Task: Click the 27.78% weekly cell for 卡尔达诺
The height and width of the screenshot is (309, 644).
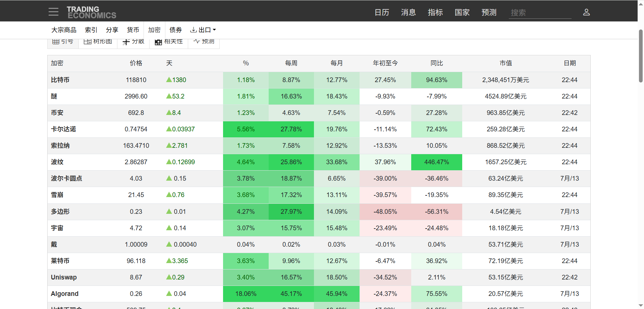Action: coord(291,129)
